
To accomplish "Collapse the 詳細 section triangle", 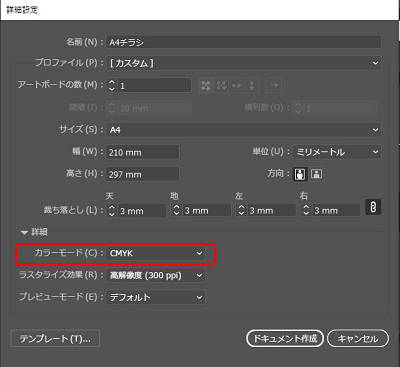I will click(24, 232).
